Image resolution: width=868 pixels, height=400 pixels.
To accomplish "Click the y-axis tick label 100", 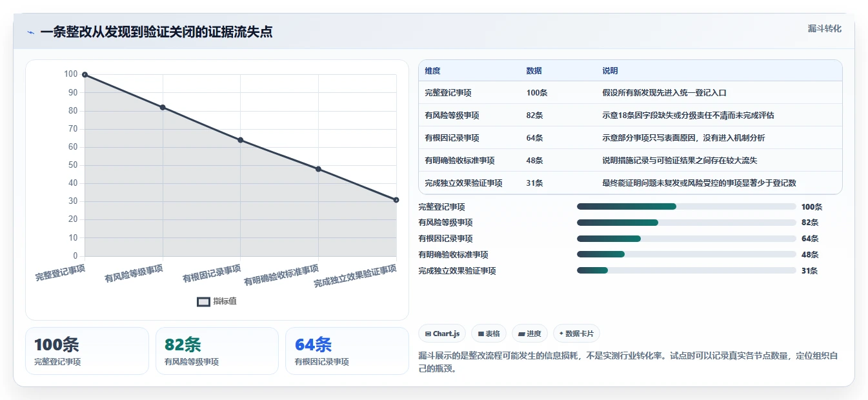I will coord(71,74).
